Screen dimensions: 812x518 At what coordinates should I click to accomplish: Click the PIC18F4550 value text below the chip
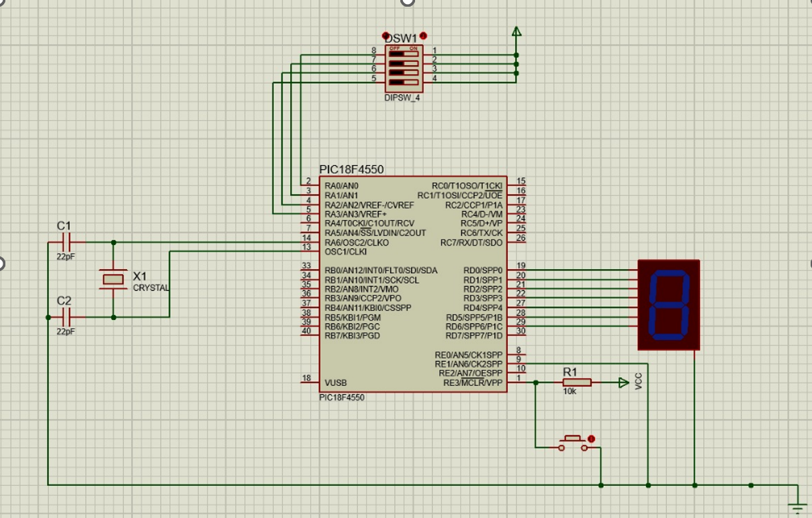click(342, 398)
